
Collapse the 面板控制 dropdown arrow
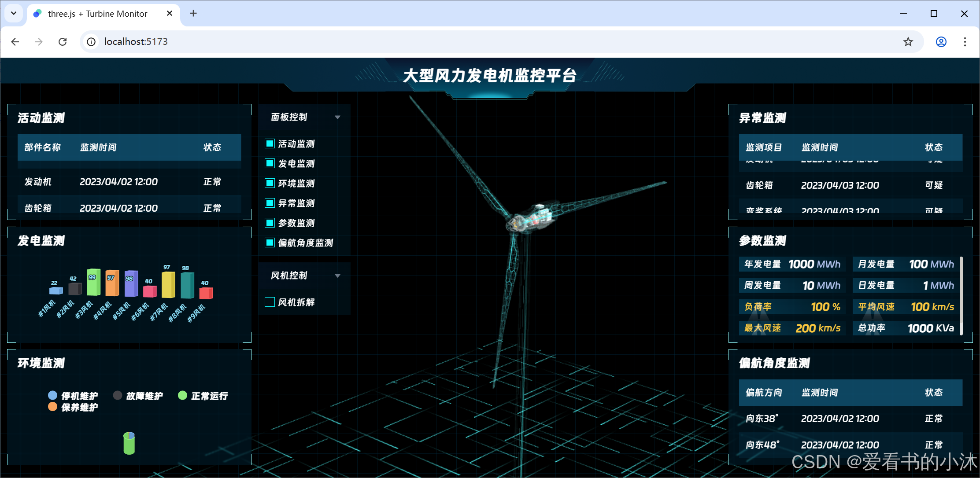[337, 117]
